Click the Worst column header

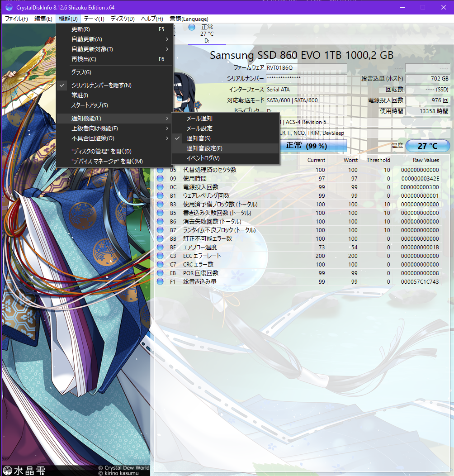point(350,160)
